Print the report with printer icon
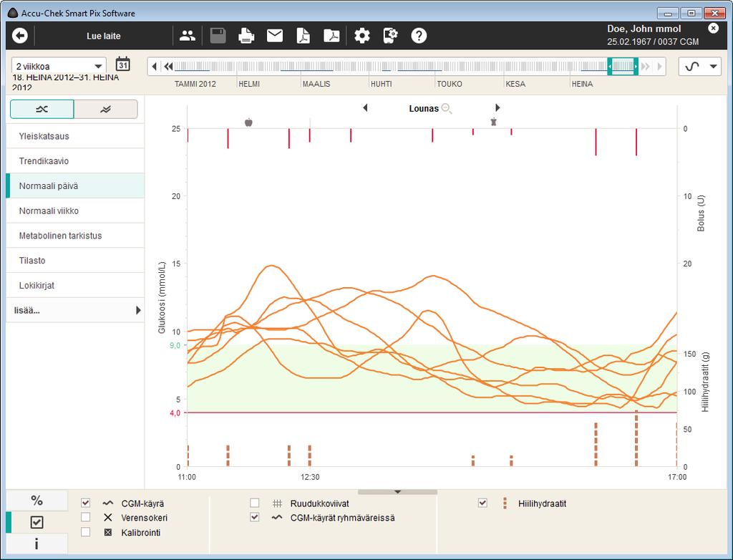This screenshot has width=733, height=560. coord(246,36)
